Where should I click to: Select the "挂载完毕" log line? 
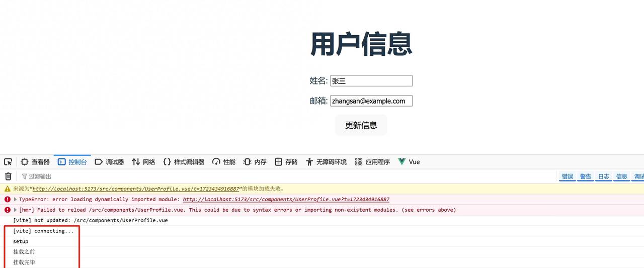click(x=24, y=262)
